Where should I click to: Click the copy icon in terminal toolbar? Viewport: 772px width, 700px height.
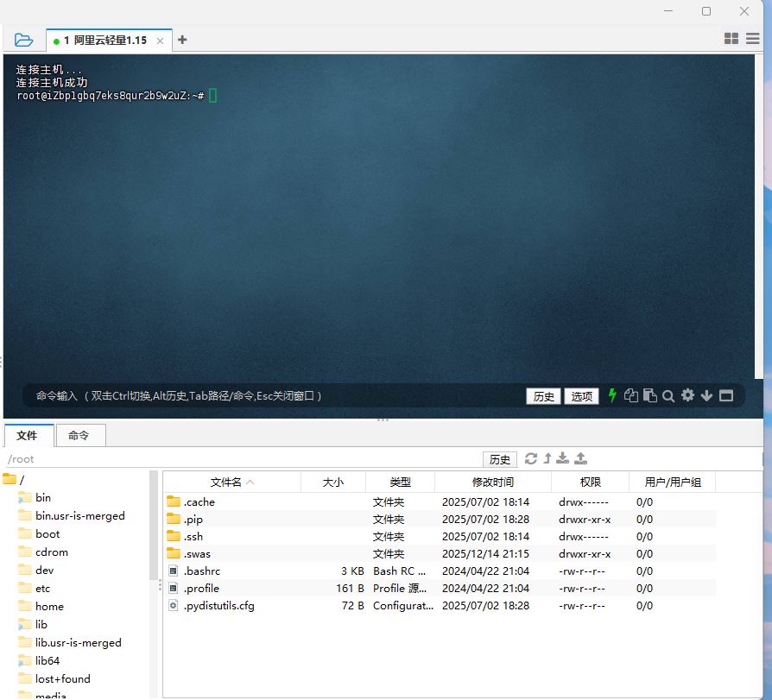[x=631, y=395]
